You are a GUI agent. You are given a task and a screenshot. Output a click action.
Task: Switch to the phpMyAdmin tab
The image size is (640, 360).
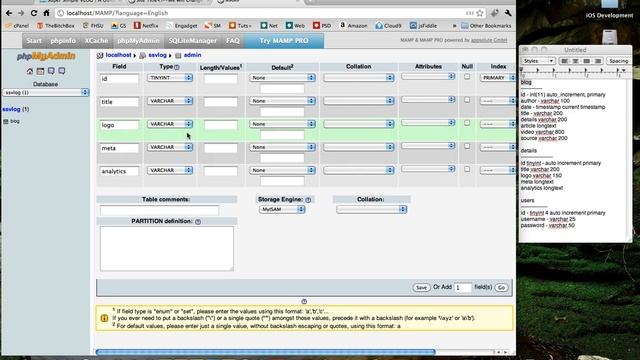tap(138, 41)
